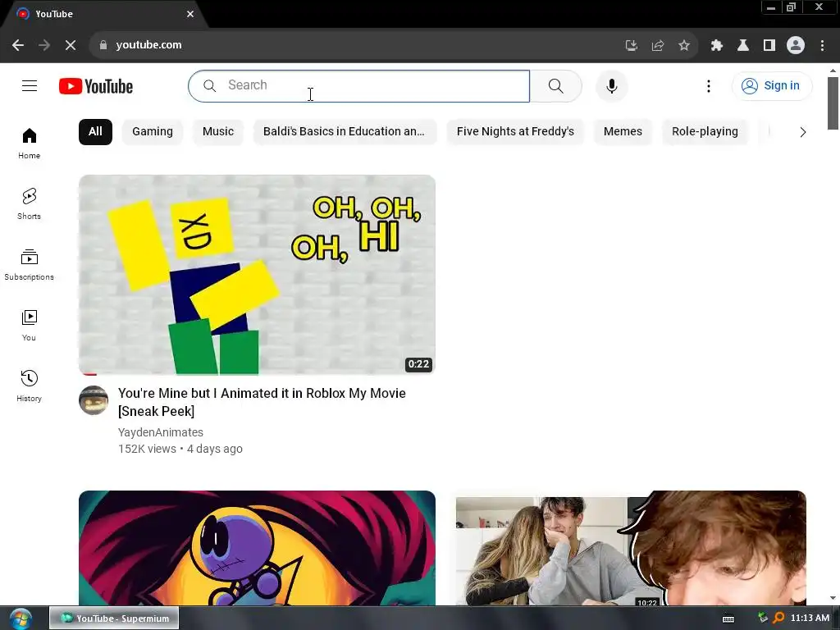The image size is (840, 630).
Task: Click YouTube - Supermium taskbar button
Action: (114, 619)
